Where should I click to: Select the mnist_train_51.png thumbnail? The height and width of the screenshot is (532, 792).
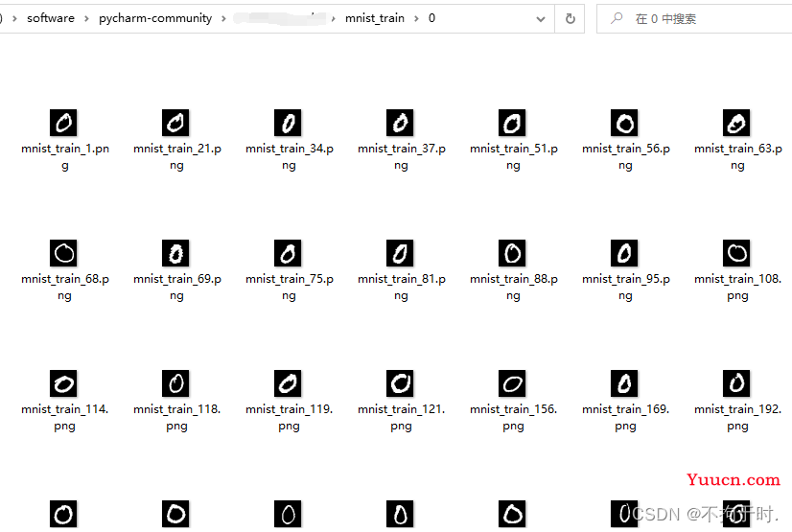(x=512, y=123)
